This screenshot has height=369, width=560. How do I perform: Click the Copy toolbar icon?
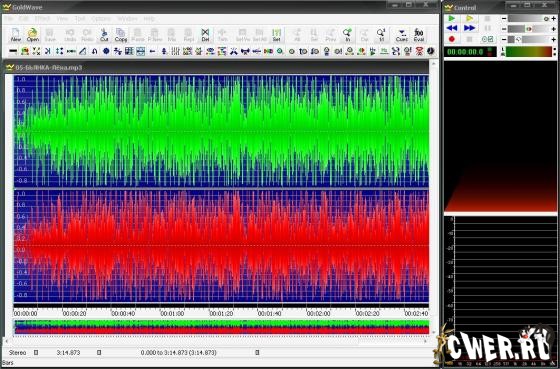121,35
